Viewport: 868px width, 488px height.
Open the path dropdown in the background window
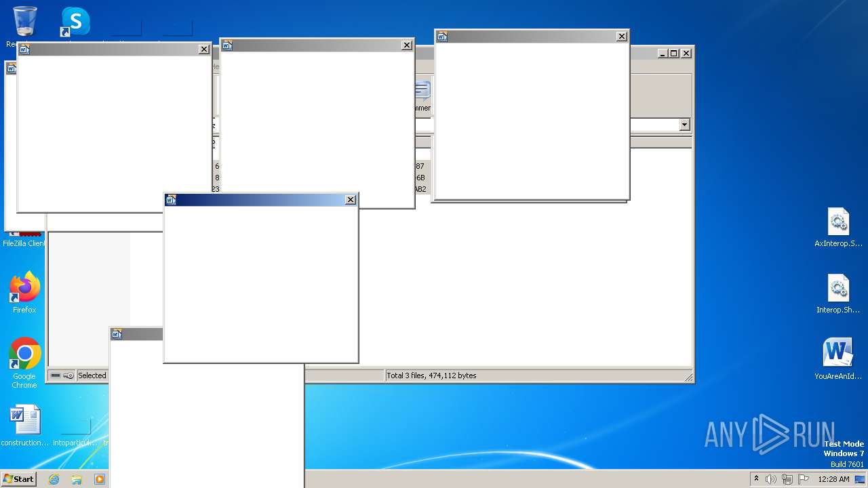pyautogui.click(x=684, y=125)
